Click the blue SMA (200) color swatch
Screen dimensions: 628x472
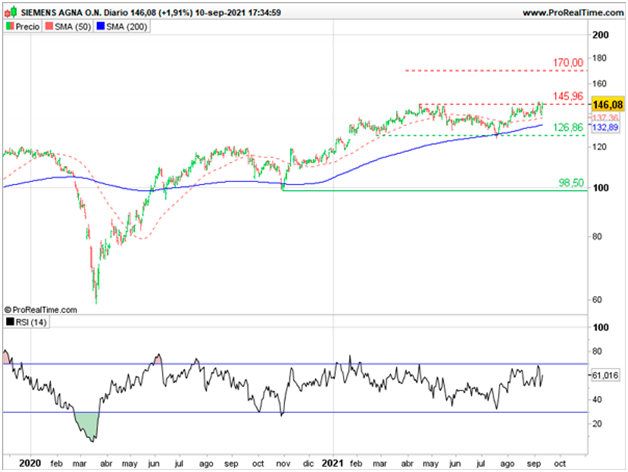click(x=101, y=26)
